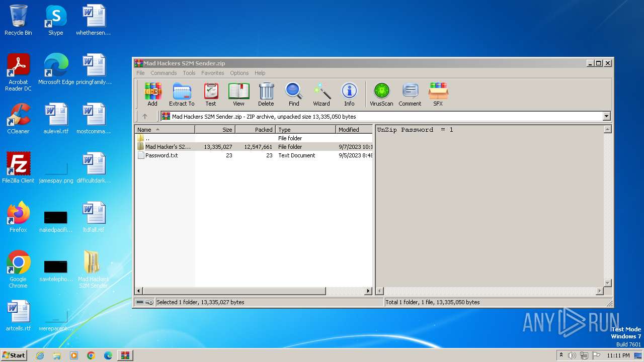Click the Find toolbar icon

(x=294, y=95)
